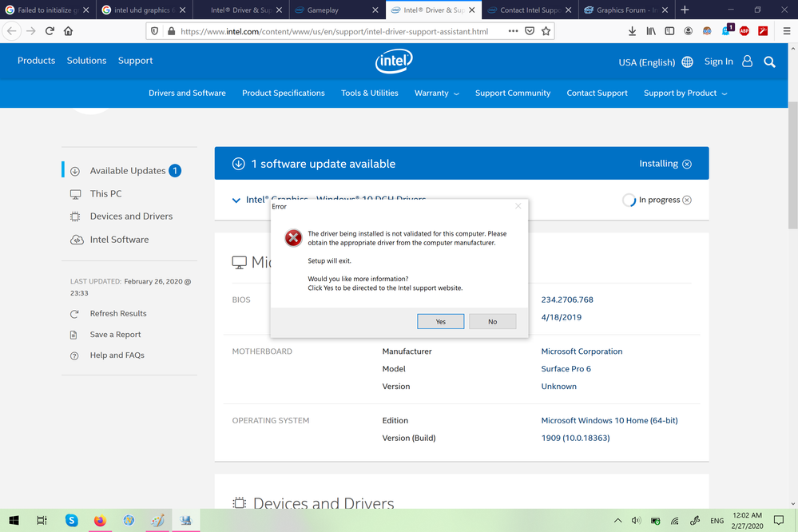Screen dimensions: 798x532
Task: Open the Windows Start menu
Action: click(x=14, y=520)
